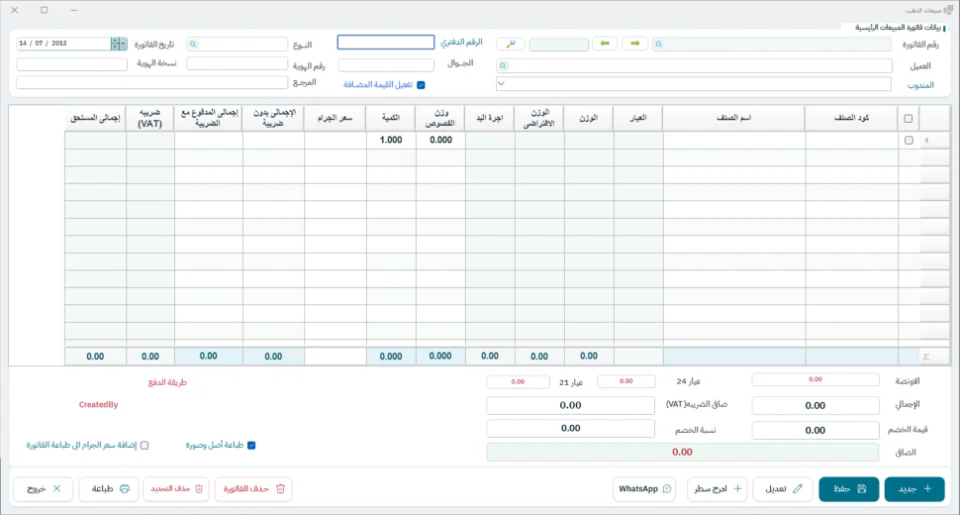Click the small key icon button beside the navigation arrows

tap(511, 44)
